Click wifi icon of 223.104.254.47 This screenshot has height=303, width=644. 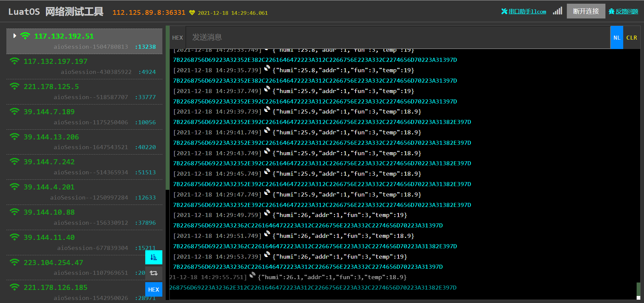tap(14, 262)
